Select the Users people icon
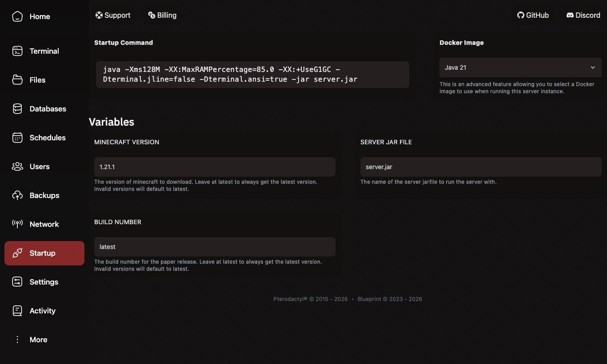607x364 pixels. coord(17,166)
